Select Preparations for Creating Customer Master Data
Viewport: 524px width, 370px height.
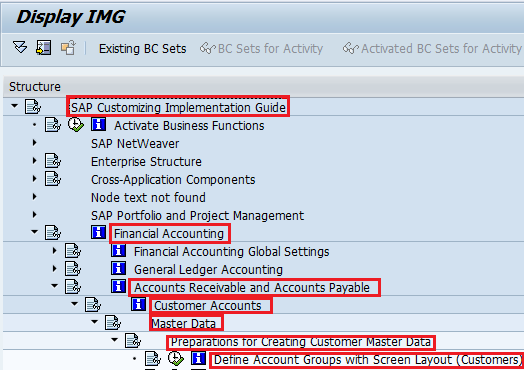point(301,342)
